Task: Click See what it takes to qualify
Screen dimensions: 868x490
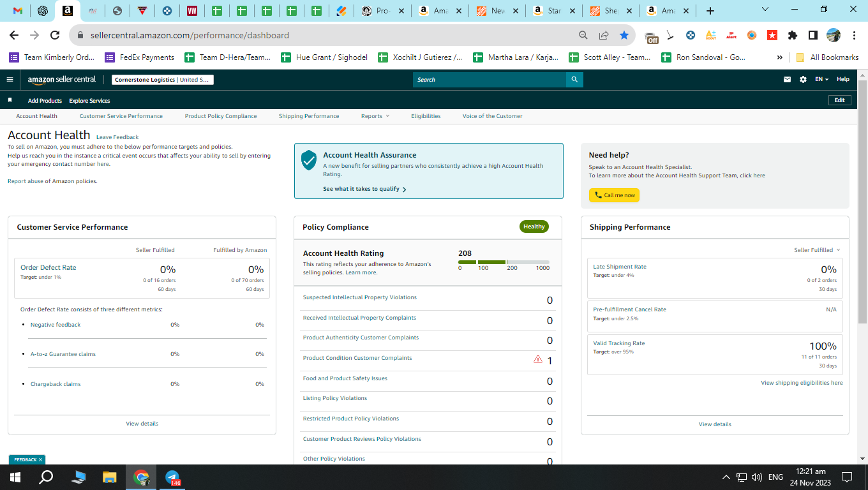Action: point(364,189)
